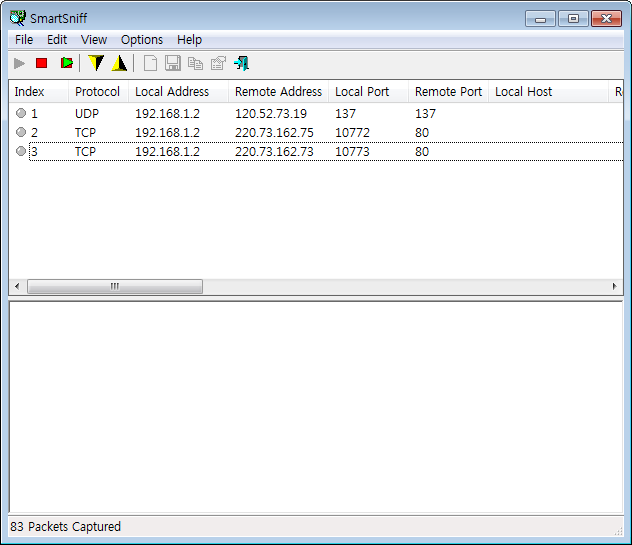Click local address 192.168.1.2 in row 2
The width and height of the screenshot is (632, 545).
167,133
